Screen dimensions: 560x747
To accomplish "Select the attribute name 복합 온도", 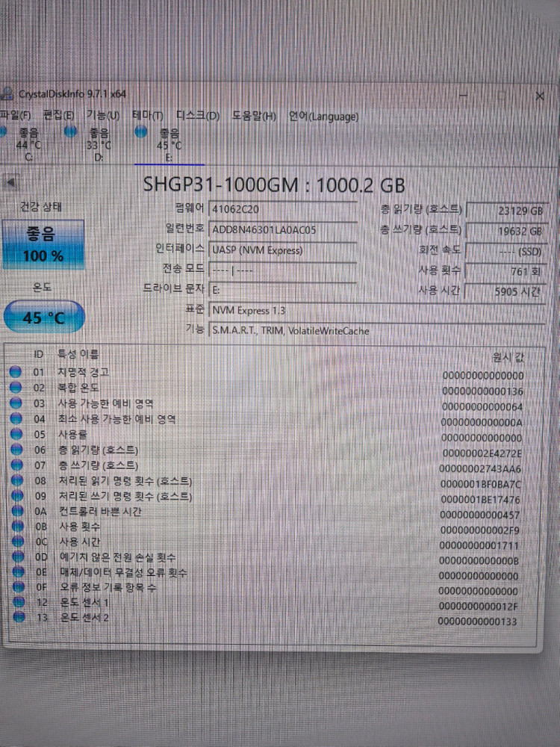I will click(78, 387).
